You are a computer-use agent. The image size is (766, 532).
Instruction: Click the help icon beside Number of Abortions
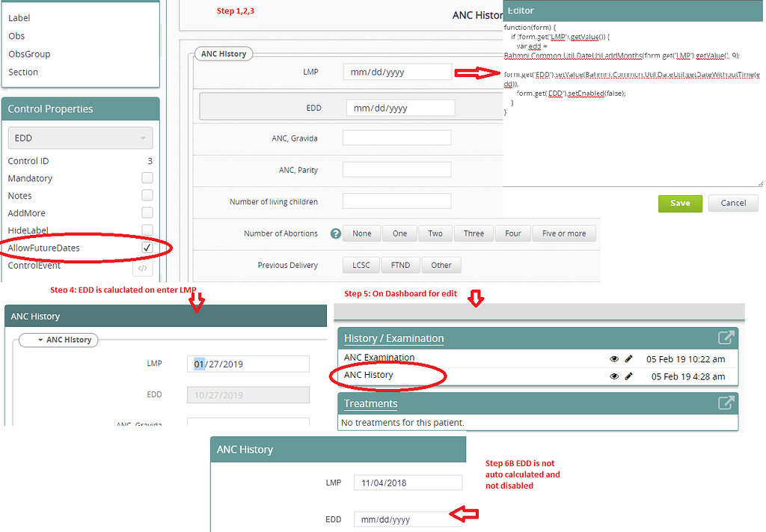tap(334, 233)
